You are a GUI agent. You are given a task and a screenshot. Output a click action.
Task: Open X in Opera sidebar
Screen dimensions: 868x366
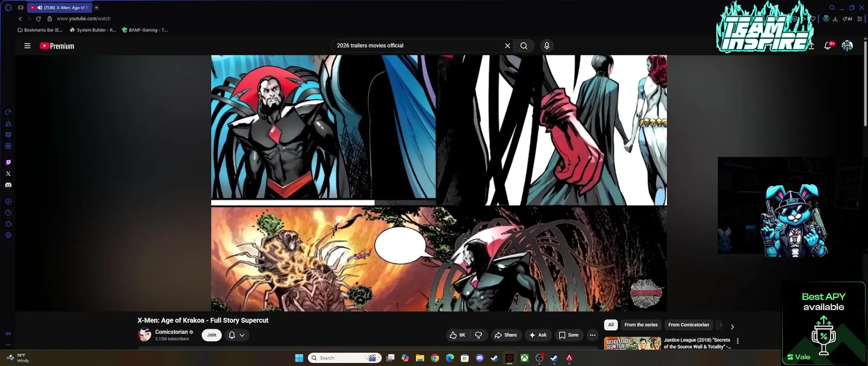click(x=8, y=174)
